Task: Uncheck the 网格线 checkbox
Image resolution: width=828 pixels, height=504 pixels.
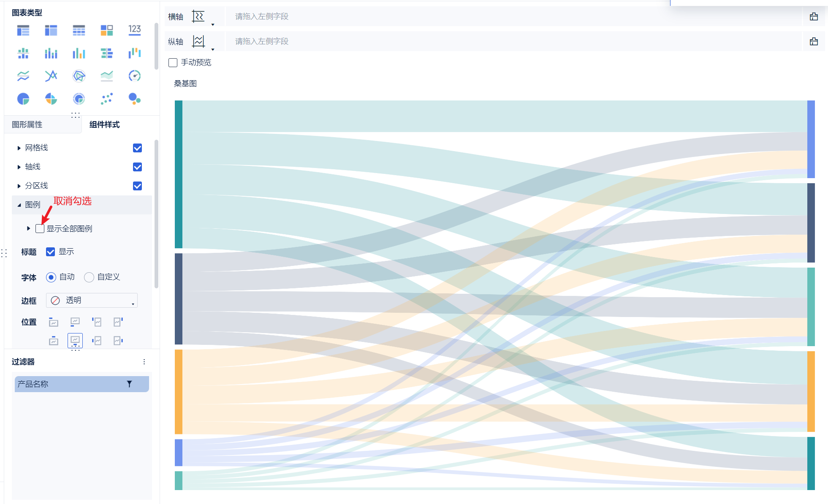Action: tap(137, 148)
